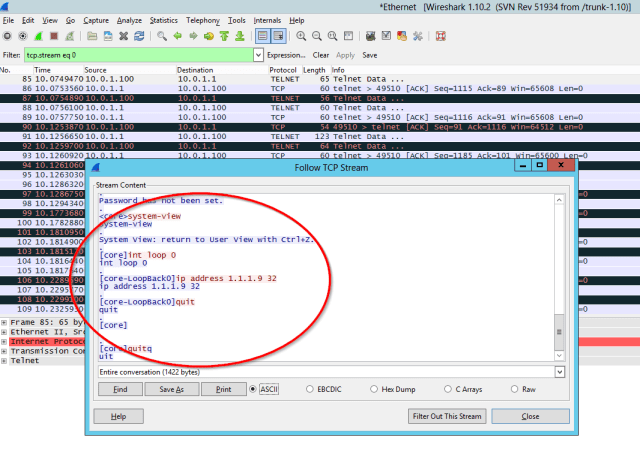Open help lifebuoy toolbar icon

click(x=440, y=36)
